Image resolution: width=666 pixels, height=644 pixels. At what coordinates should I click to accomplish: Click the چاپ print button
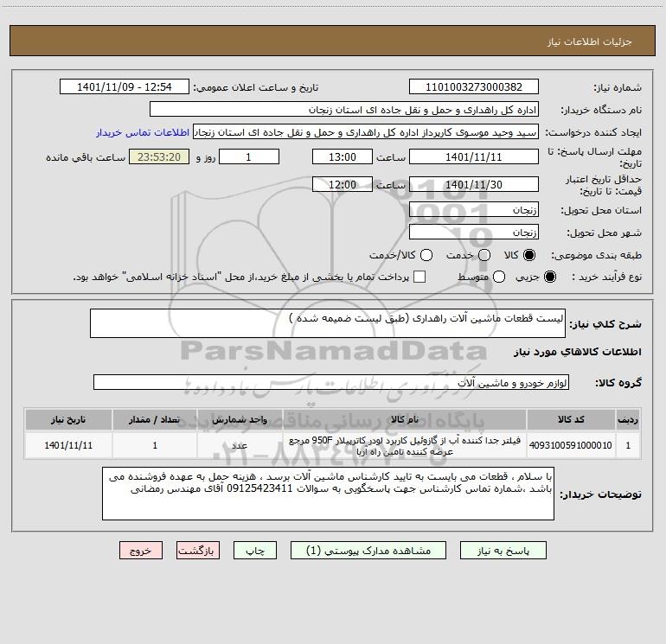[x=255, y=551]
